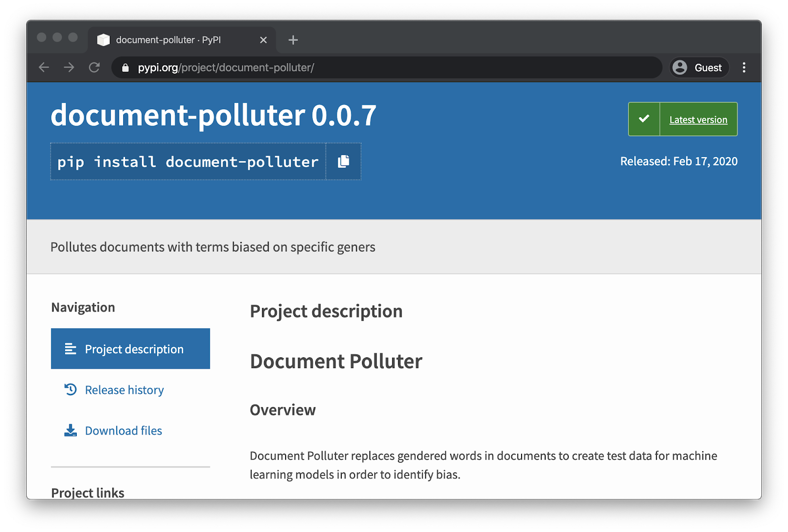Image resolution: width=788 pixels, height=532 pixels.
Task: Go back to the previous page
Action: coord(43,67)
